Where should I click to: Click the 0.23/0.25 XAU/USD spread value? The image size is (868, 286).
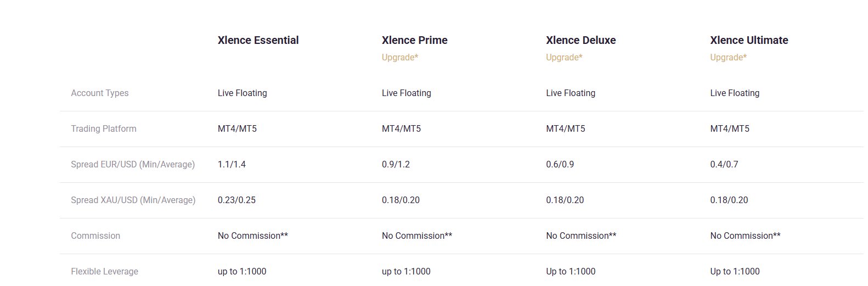click(x=236, y=200)
